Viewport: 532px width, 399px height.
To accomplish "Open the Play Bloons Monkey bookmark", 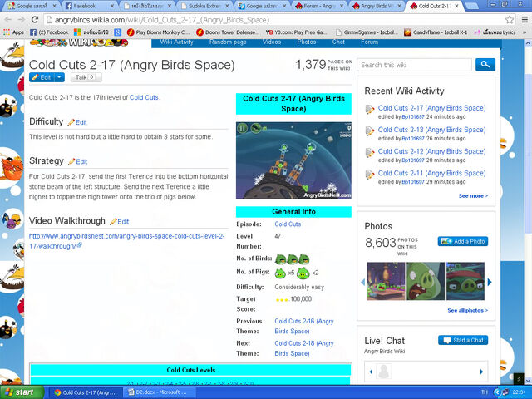I will coord(159,32).
